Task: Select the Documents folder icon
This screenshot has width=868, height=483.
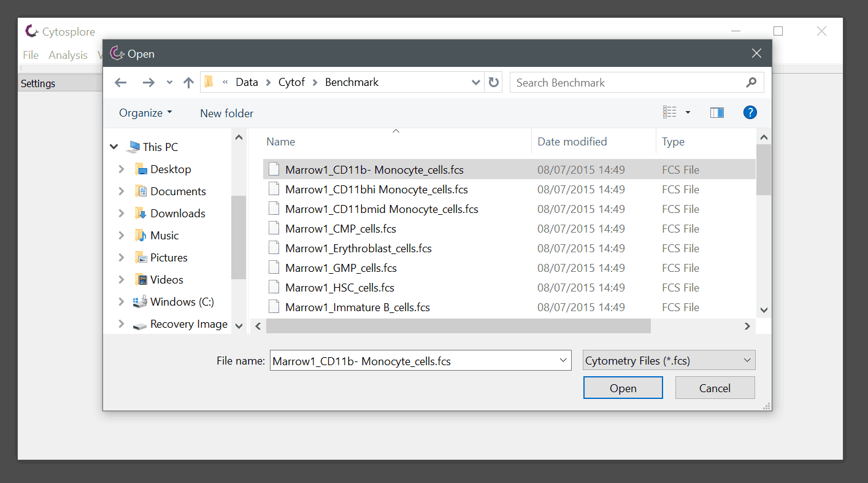Action: (x=140, y=191)
